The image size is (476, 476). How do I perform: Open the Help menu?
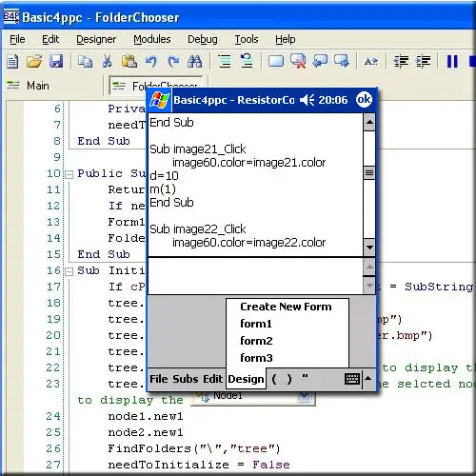pos(286,39)
